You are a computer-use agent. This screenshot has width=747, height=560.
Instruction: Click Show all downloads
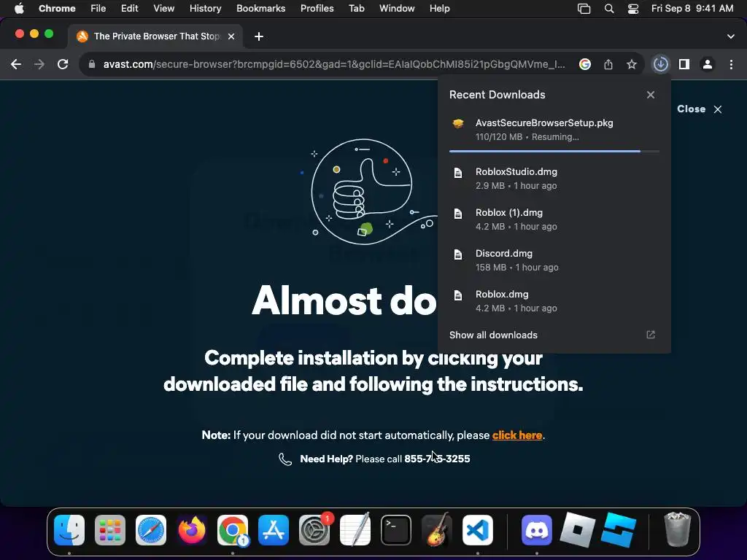point(493,335)
